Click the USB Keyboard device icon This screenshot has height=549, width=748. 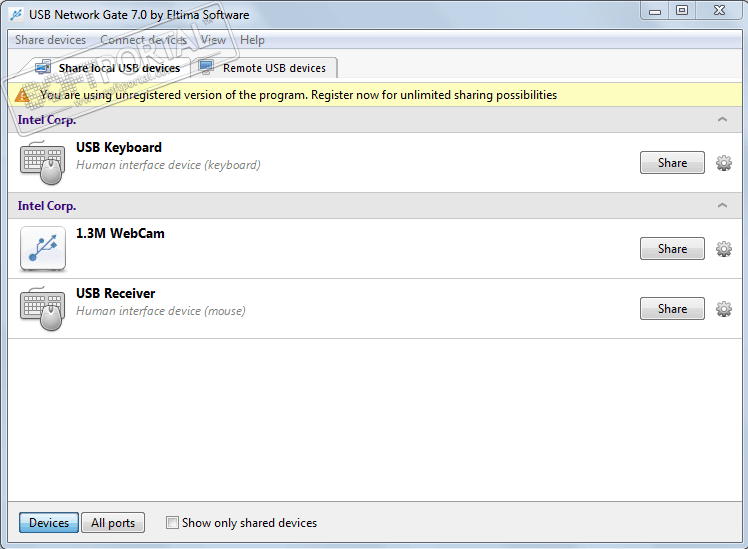click(43, 163)
